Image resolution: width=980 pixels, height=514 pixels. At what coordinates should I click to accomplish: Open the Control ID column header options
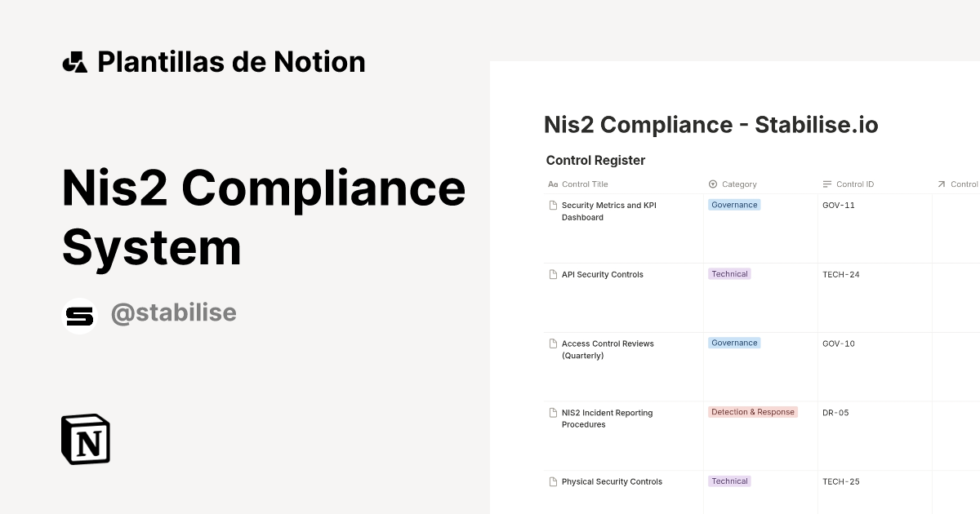pos(854,184)
